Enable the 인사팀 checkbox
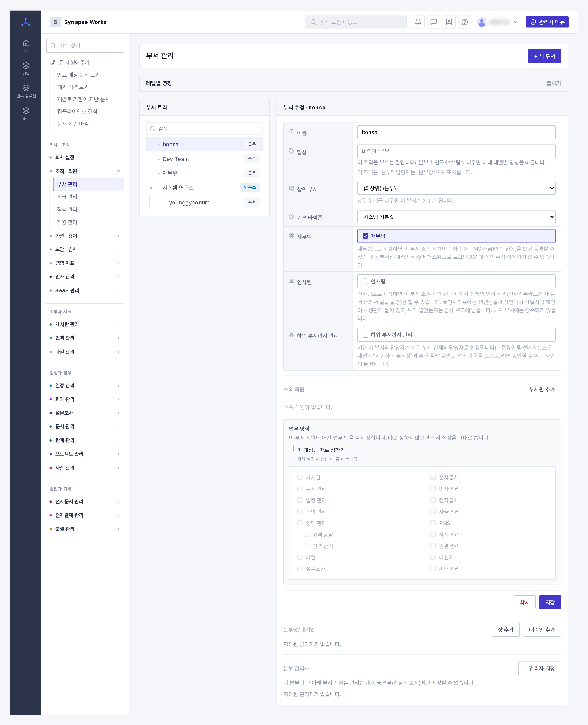 (x=366, y=281)
